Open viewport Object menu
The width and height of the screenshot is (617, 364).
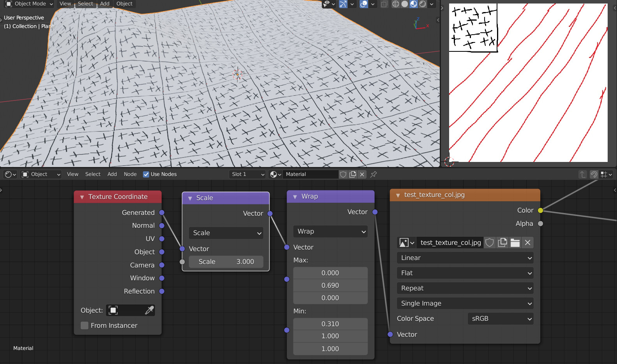tap(124, 4)
